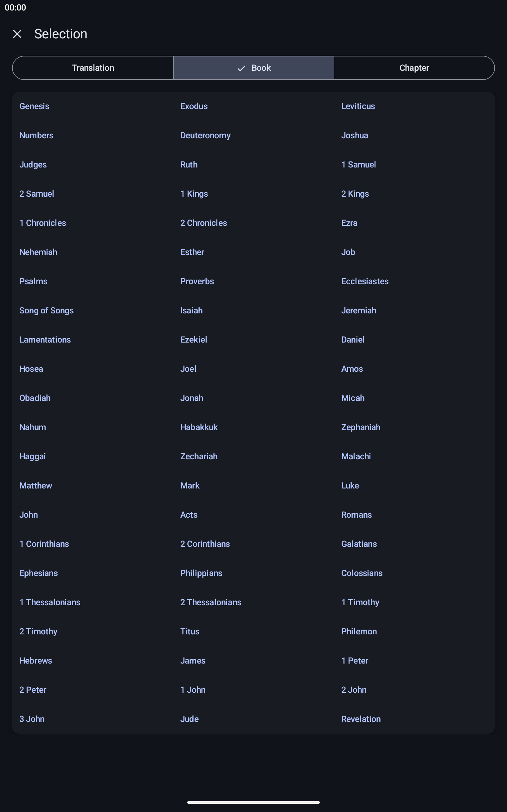The width and height of the screenshot is (507, 812).
Task: Select Song of Songs
Action: [47, 311]
